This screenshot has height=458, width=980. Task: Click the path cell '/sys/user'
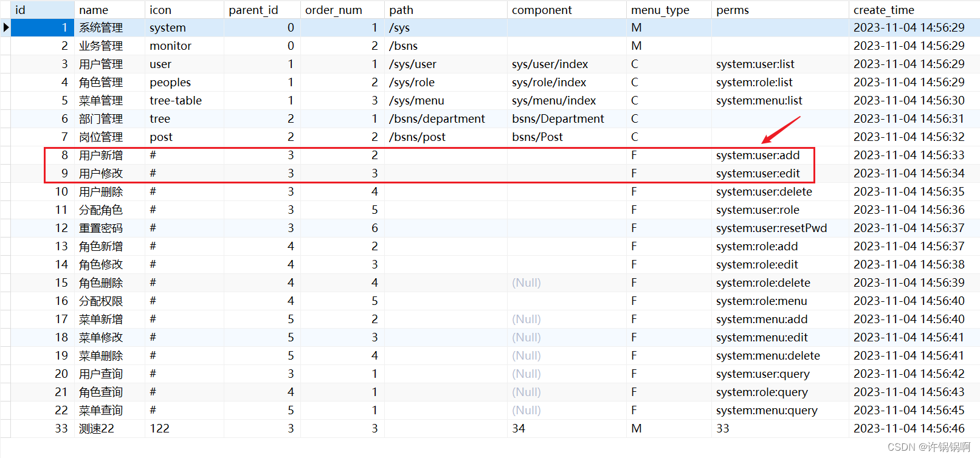pos(446,64)
